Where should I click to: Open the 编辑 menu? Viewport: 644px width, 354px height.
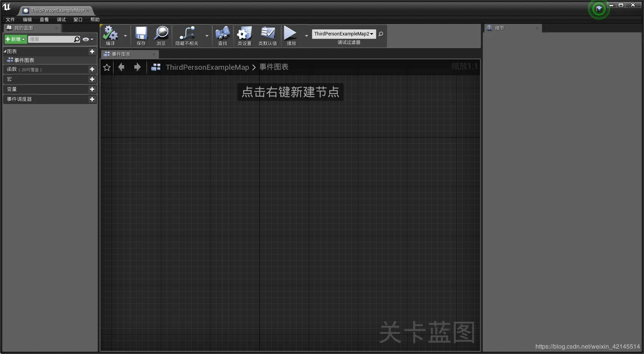point(27,20)
